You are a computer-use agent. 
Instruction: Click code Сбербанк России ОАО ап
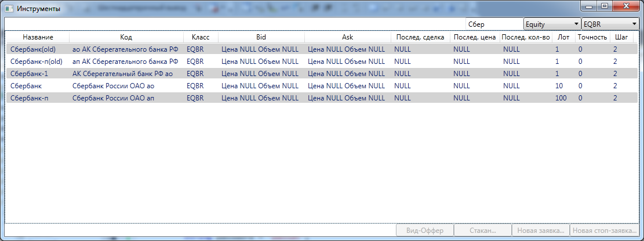pyautogui.click(x=114, y=99)
